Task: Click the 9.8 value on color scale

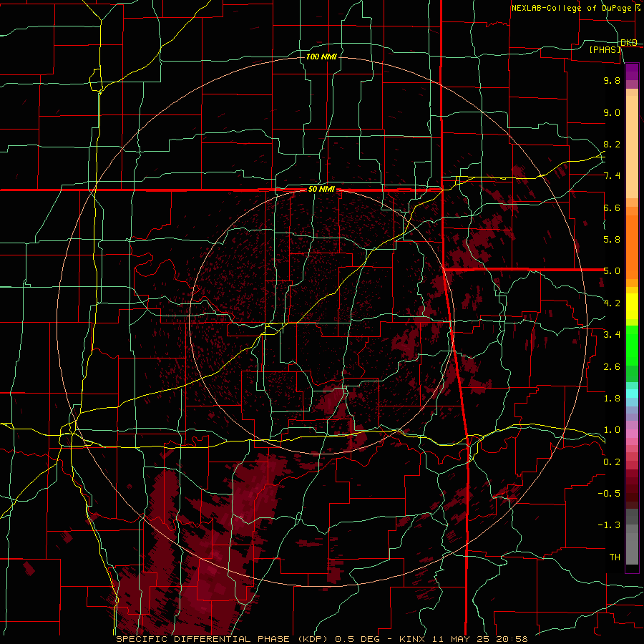Action: click(612, 80)
